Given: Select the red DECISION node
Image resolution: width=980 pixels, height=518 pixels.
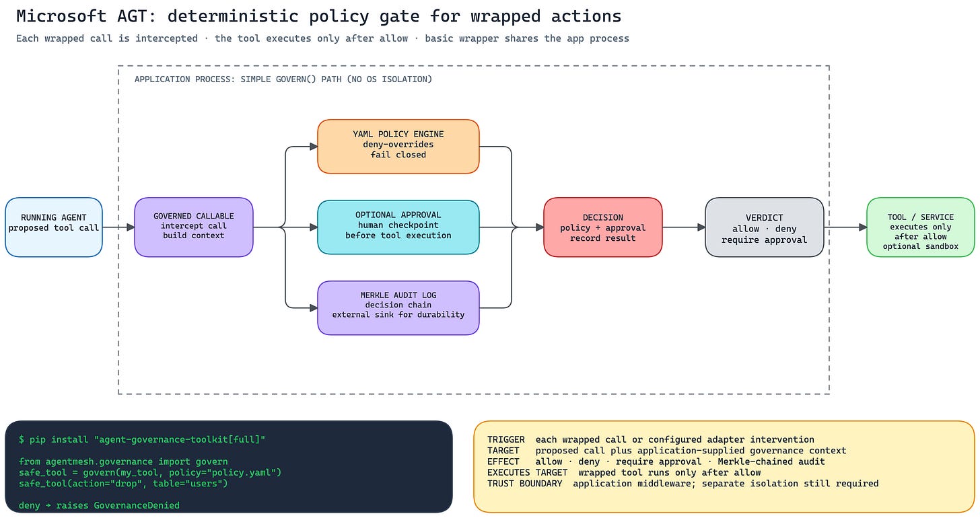Looking at the screenshot, I should [603, 227].
